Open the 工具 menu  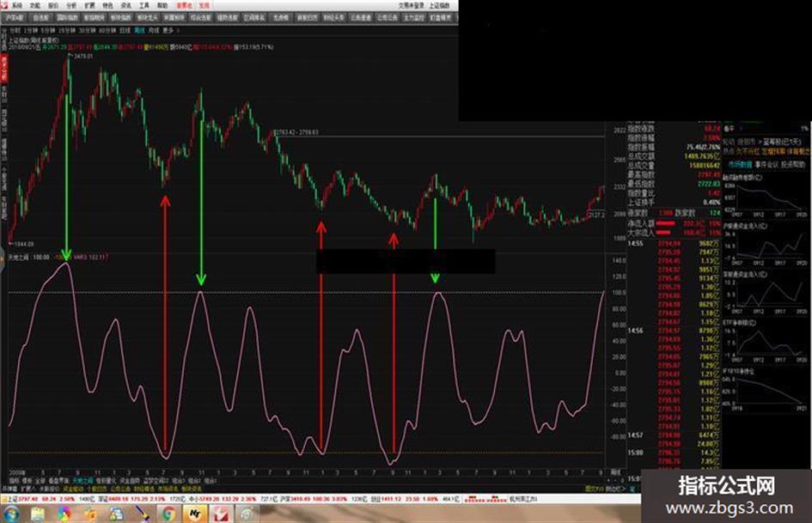[x=144, y=6]
